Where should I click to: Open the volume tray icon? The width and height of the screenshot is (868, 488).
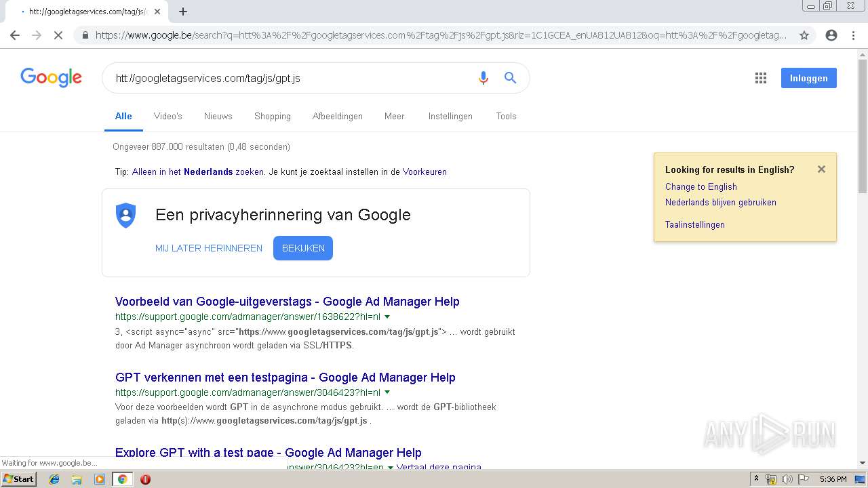point(787,479)
